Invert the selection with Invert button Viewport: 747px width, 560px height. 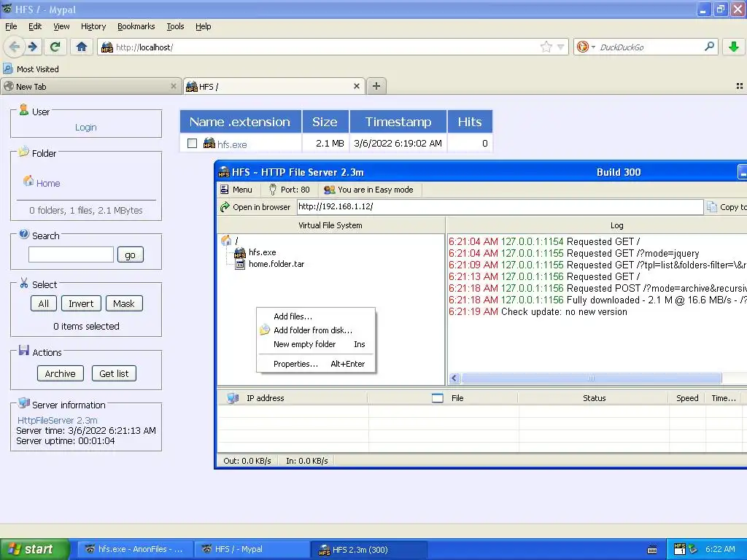pos(81,304)
